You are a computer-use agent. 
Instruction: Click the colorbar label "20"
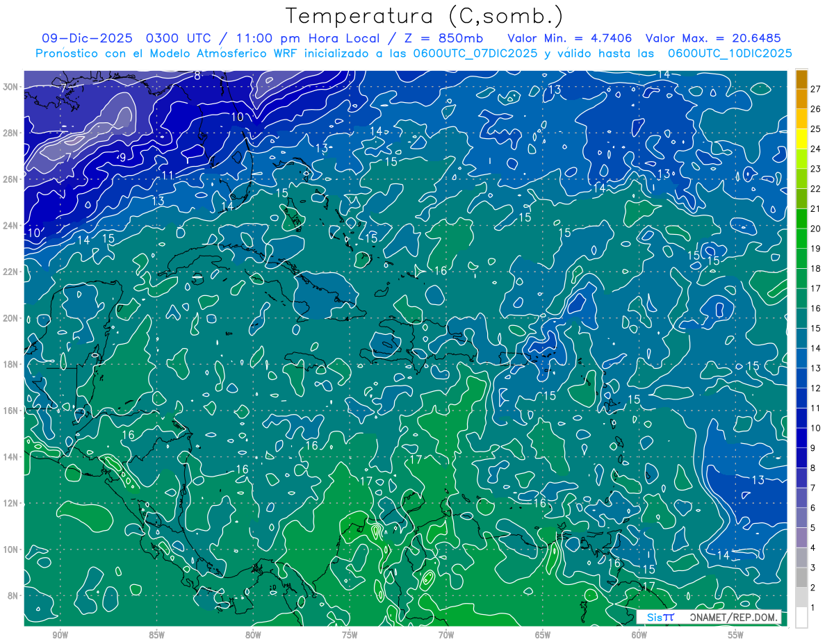point(815,228)
